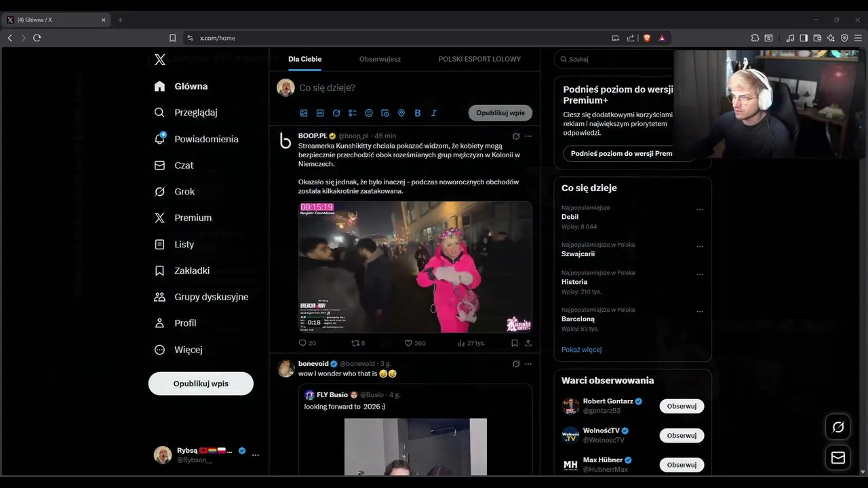Click Grok icon on bonevoid post
The height and width of the screenshot is (488, 868).
point(516,364)
